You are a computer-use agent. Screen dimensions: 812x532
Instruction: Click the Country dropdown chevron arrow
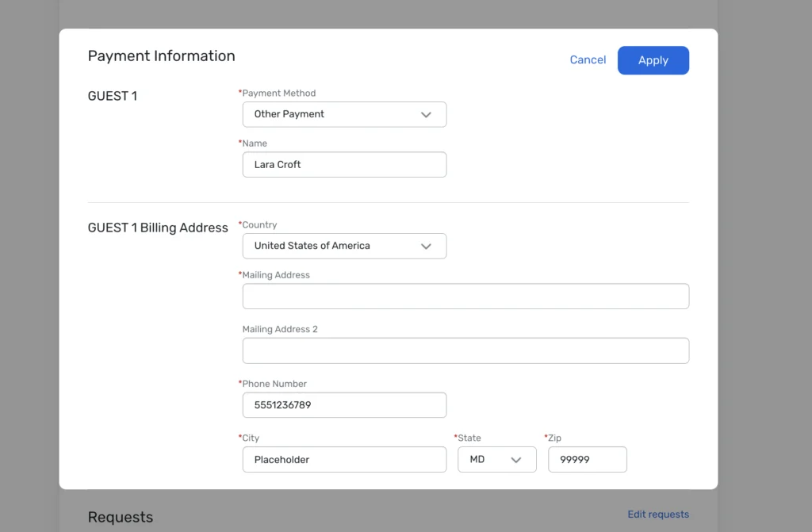click(427, 246)
